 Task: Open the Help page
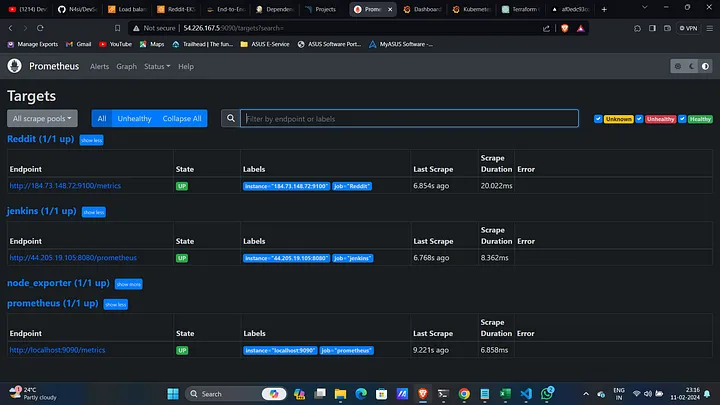click(186, 67)
